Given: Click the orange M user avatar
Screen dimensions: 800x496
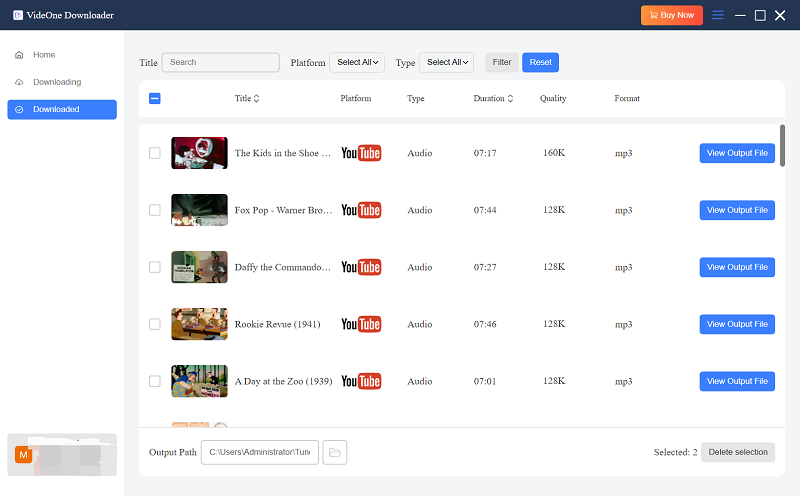Looking at the screenshot, I should point(24,455).
